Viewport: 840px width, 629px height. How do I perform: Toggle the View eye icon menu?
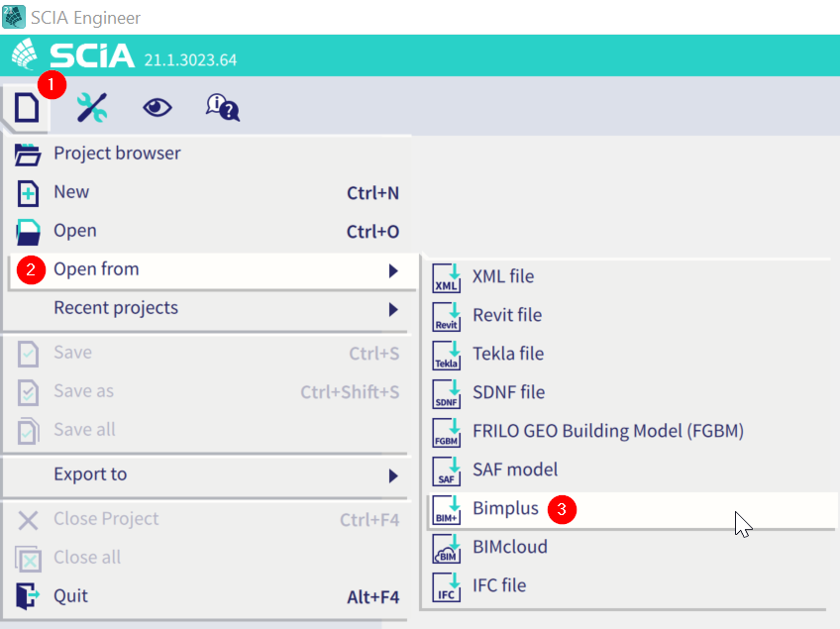click(x=157, y=107)
